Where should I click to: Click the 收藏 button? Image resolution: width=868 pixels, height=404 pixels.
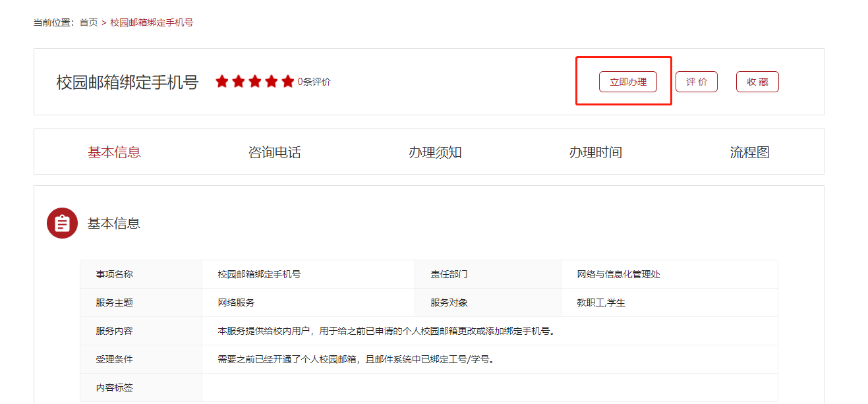click(757, 82)
